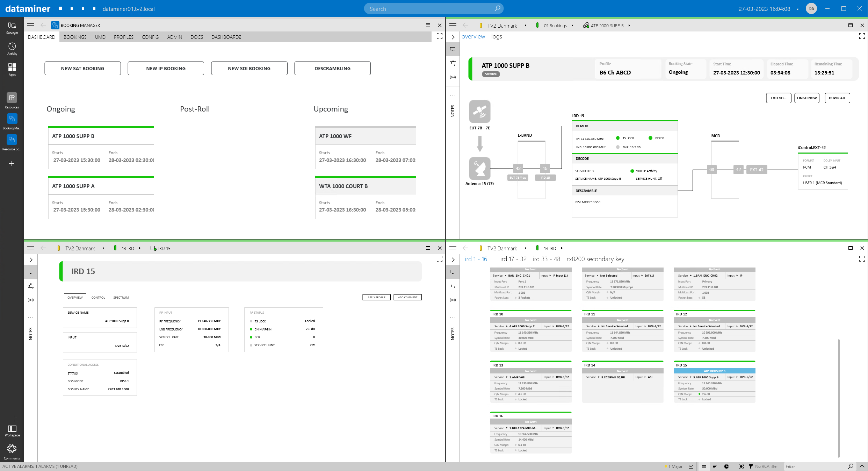Click the DESCRAMBLING button
The image size is (868, 471).
click(332, 69)
